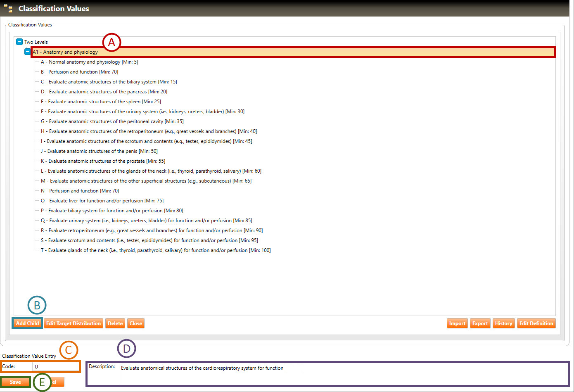This screenshot has height=392, width=574.
Task: Collapse the Two Levels root node
Action: [x=19, y=42]
